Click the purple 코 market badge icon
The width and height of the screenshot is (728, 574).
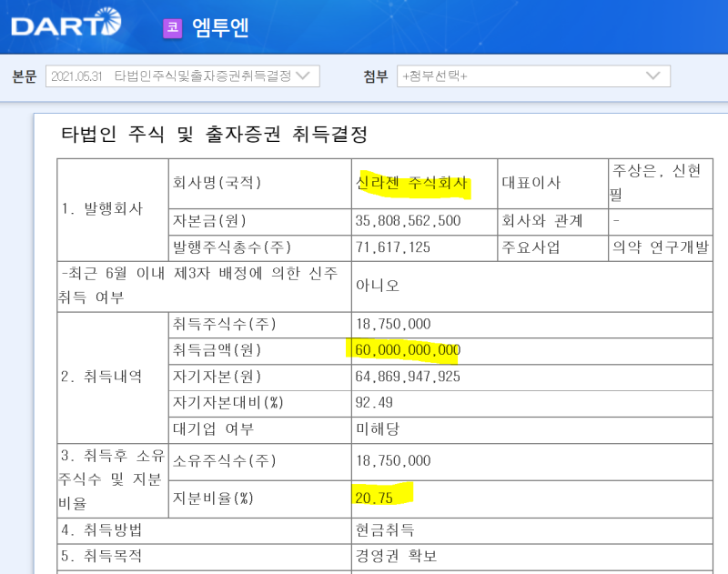pyautogui.click(x=173, y=28)
